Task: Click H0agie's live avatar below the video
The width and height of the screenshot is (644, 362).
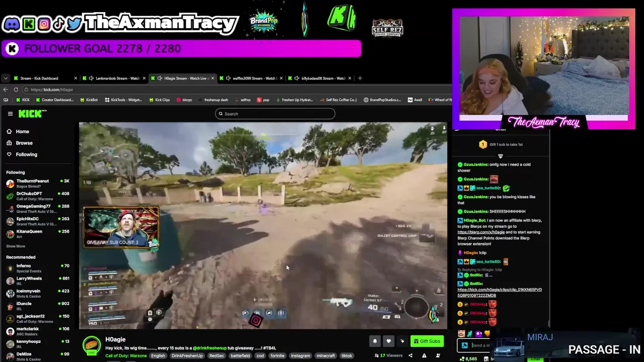Action: (x=92, y=345)
